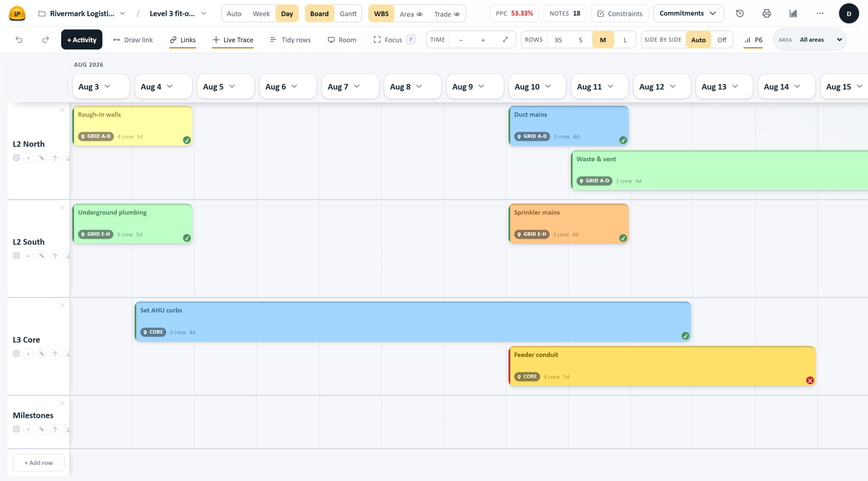The width and height of the screenshot is (868, 481).
Task: Open the Commitments dropdown
Action: pos(688,13)
